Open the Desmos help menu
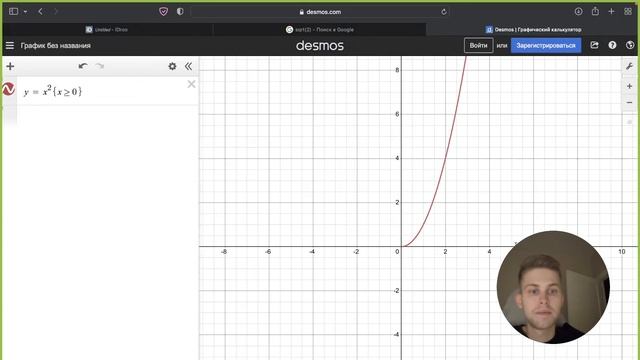 (x=612, y=45)
